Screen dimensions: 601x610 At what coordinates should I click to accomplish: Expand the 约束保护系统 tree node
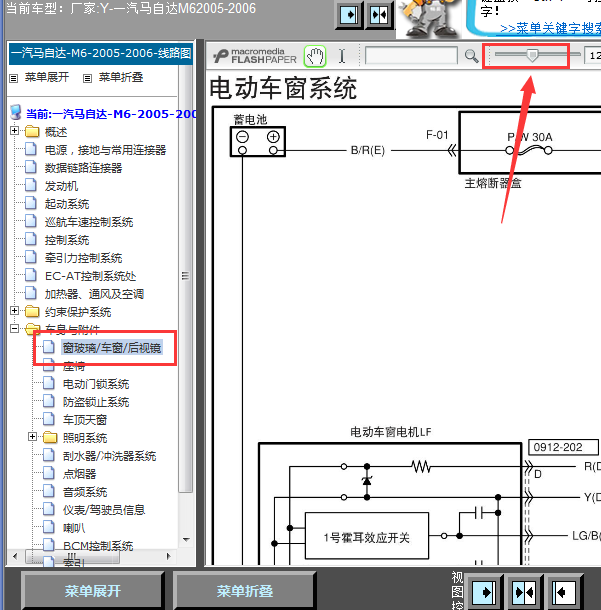coord(14,310)
